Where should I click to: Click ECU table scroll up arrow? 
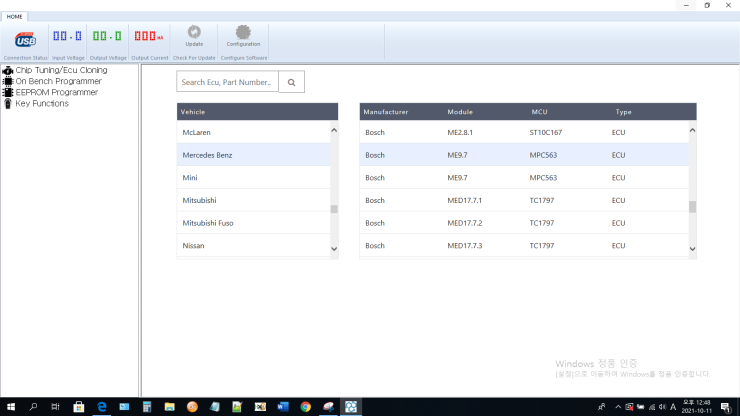692,130
